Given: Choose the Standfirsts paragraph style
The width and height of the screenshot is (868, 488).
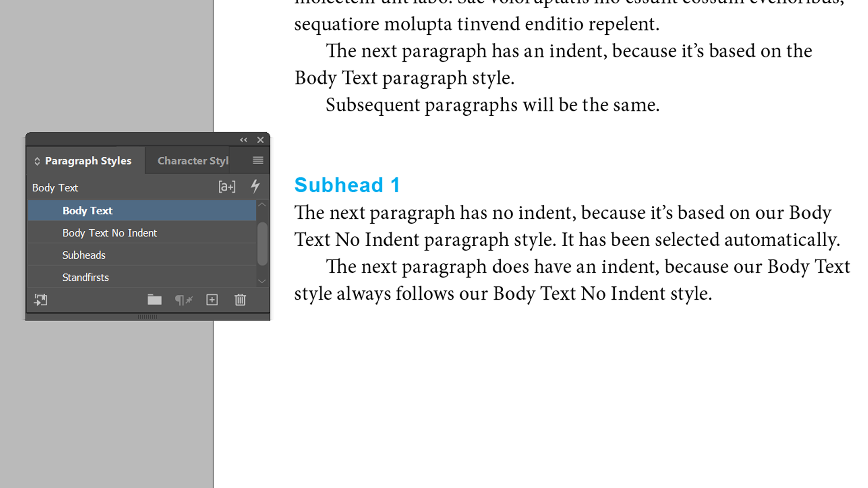Looking at the screenshot, I should [85, 277].
